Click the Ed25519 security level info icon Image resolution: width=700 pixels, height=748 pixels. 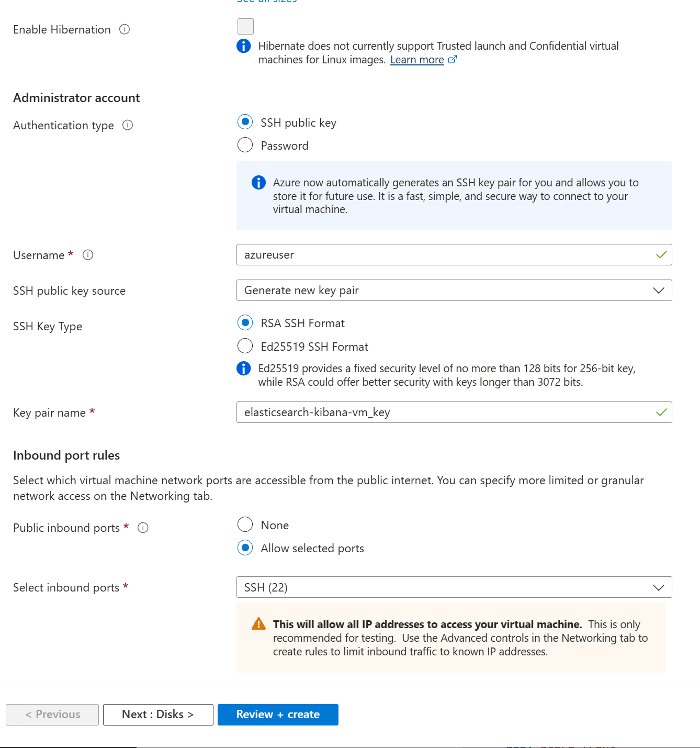(x=243, y=369)
